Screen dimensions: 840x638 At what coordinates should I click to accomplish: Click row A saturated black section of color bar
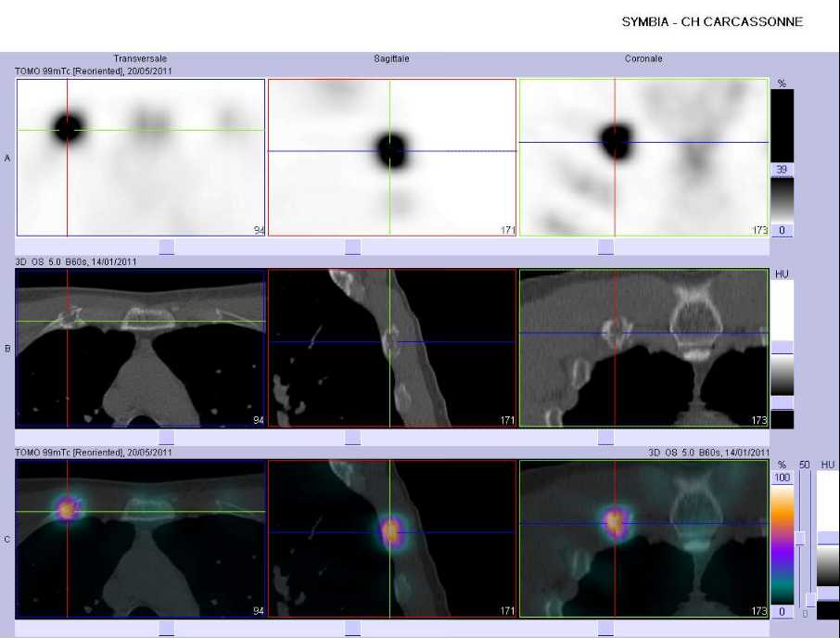pyautogui.click(x=783, y=126)
